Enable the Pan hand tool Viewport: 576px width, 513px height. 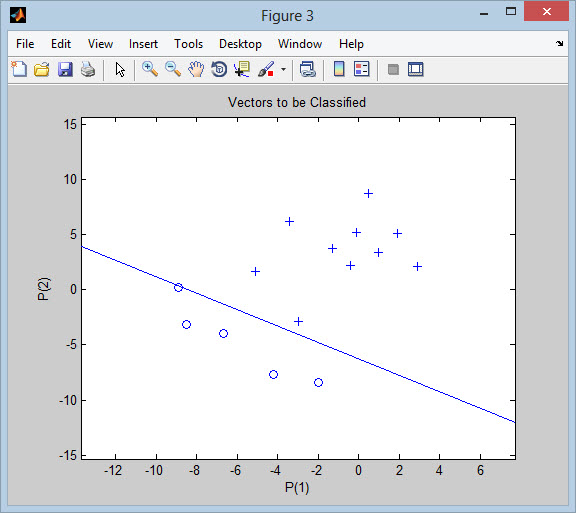[x=196, y=69]
